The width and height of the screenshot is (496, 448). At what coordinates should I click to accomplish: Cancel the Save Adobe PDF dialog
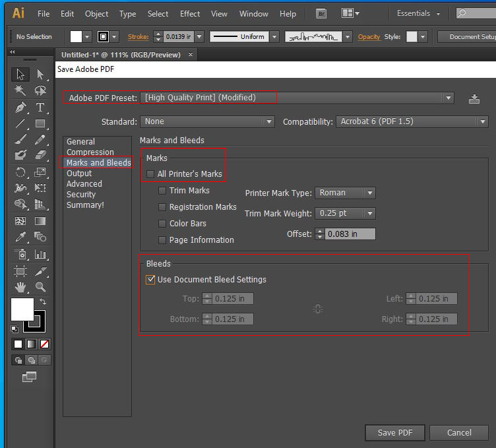459,433
